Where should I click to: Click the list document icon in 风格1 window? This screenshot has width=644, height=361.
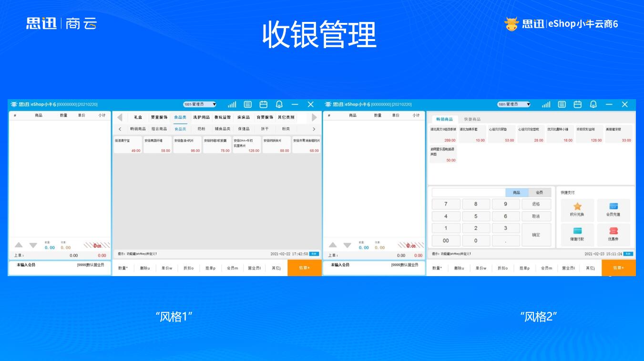pos(248,104)
